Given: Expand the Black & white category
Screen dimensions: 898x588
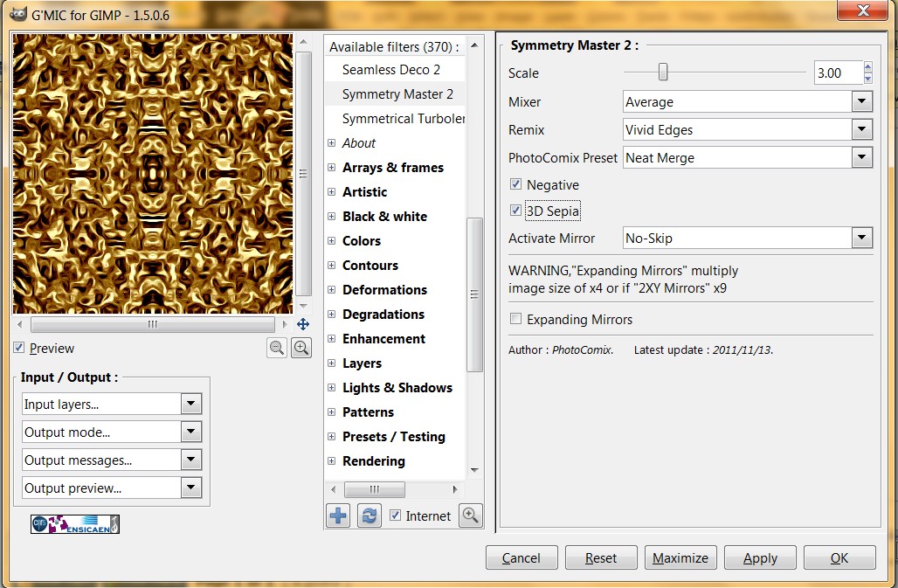Looking at the screenshot, I should [x=331, y=217].
